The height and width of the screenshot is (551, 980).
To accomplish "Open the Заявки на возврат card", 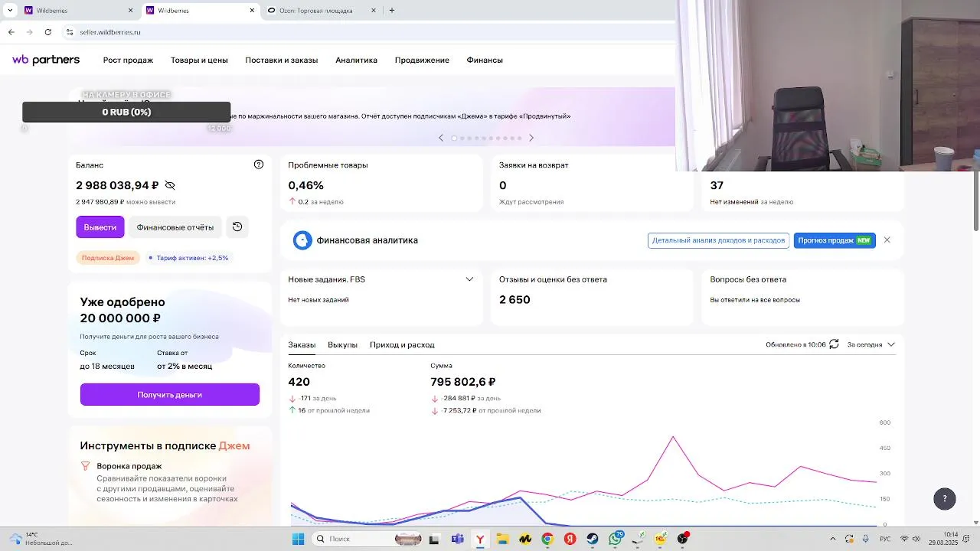I will pos(592,183).
